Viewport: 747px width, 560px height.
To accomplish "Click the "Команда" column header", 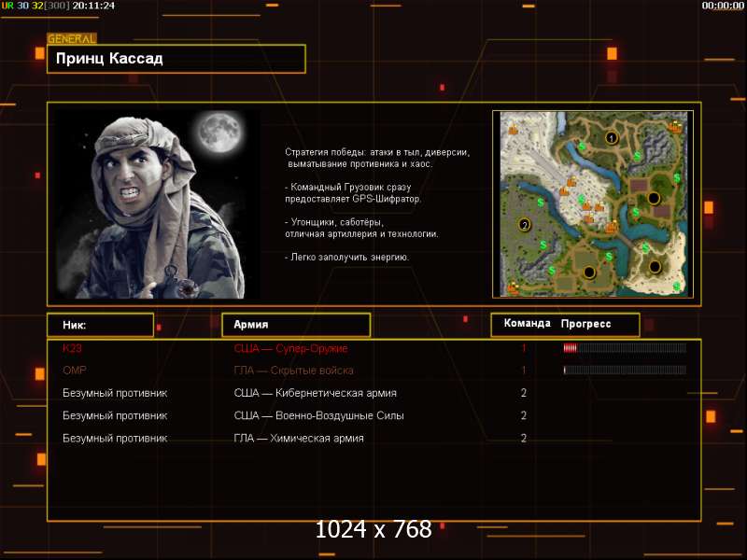I will click(527, 323).
